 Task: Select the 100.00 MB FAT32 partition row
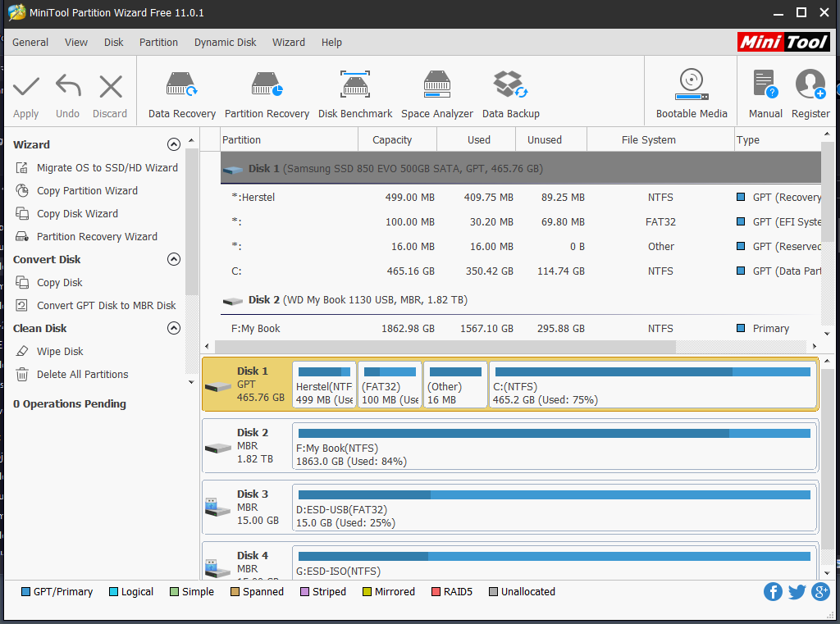tap(521, 221)
